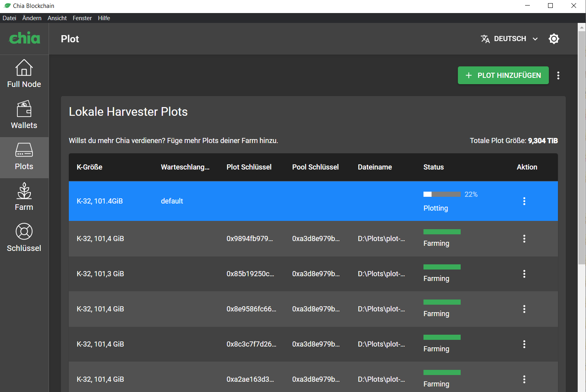The width and height of the screenshot is (586, 392).
Task: Click the translate language icon
Action: (485, 39)
